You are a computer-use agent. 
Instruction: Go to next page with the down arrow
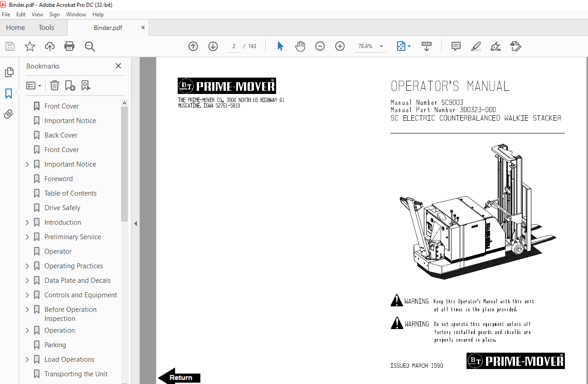(213, 46)
